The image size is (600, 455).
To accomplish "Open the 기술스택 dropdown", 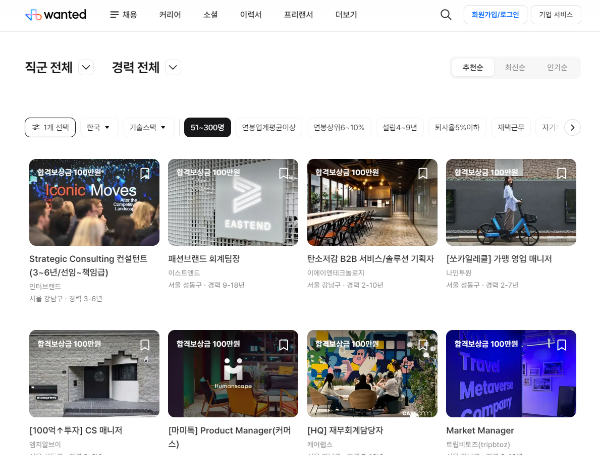I will click(148, 127).
